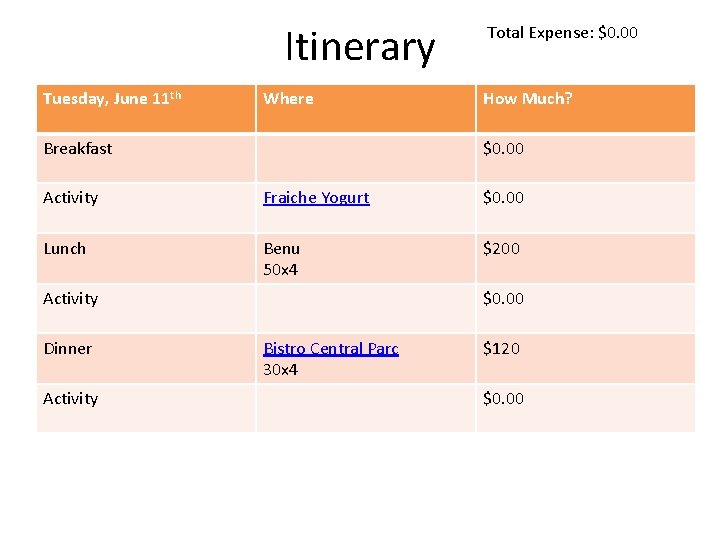This screenshot has height=540, width=720.
Task: Select the Tuesday, June 11th header cell
Action: click(112, 99)
